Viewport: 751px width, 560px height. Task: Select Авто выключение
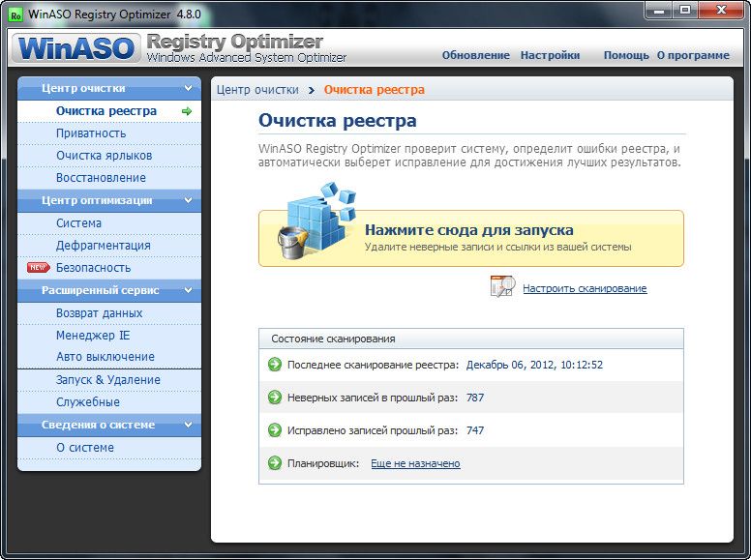click(109, 357)
